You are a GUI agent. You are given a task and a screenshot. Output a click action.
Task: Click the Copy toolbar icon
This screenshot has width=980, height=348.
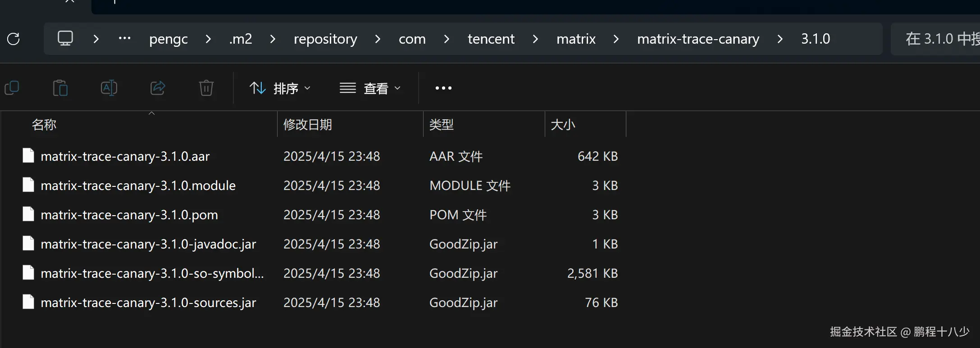click(12, 88)
